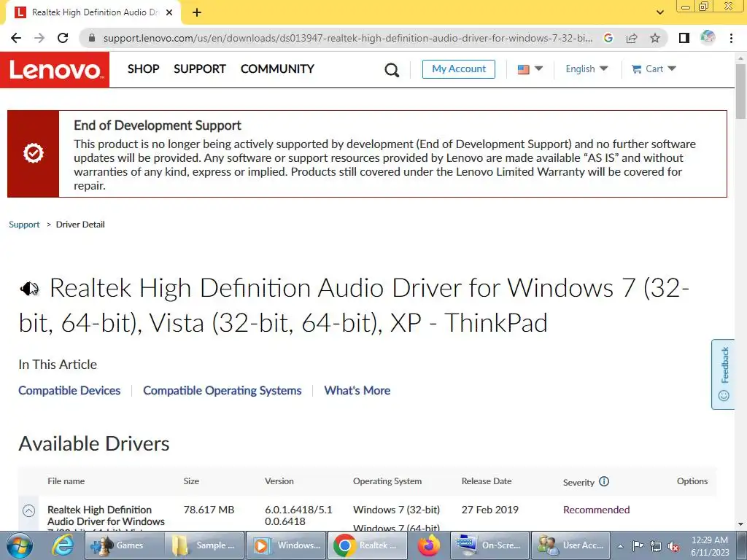Open Firefox from the taskbar

(428, 545)
